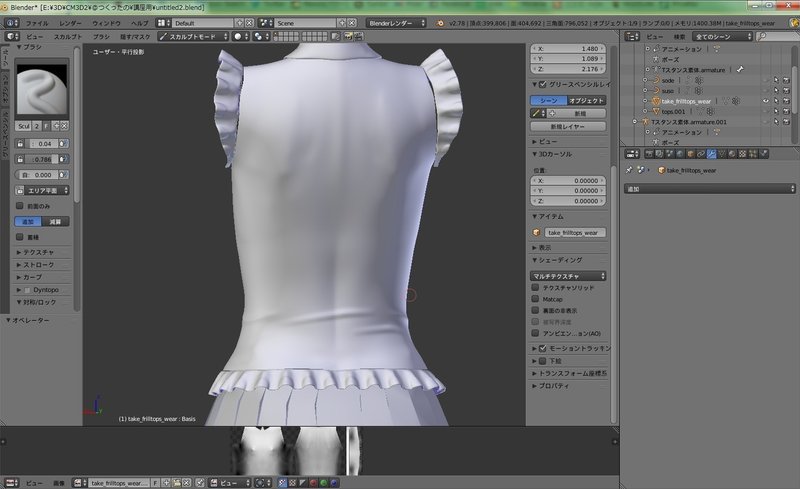Open the pivot point selector icon
The image size is (800, 489).
(x=261, y=37)
